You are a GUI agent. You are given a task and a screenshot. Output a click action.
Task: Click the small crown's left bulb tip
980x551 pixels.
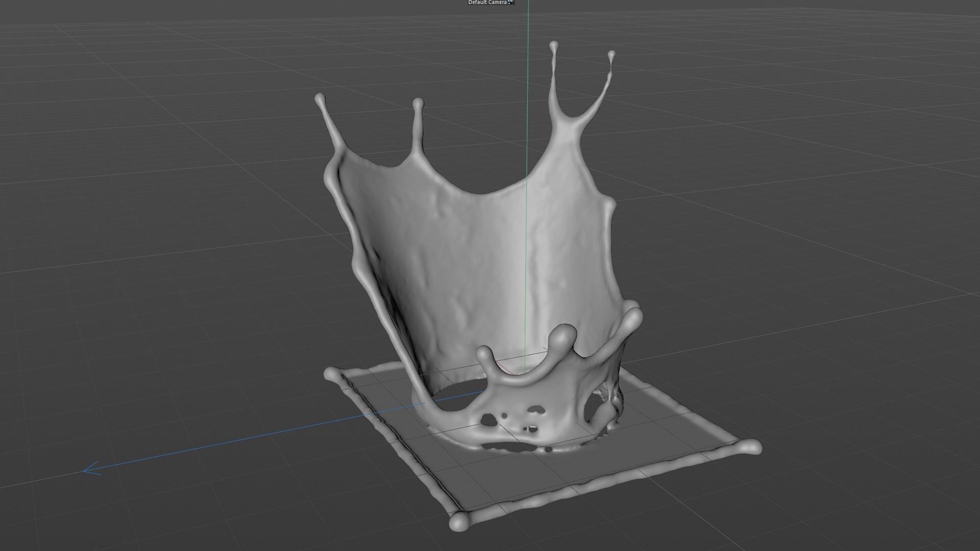(x=484, y=353)
